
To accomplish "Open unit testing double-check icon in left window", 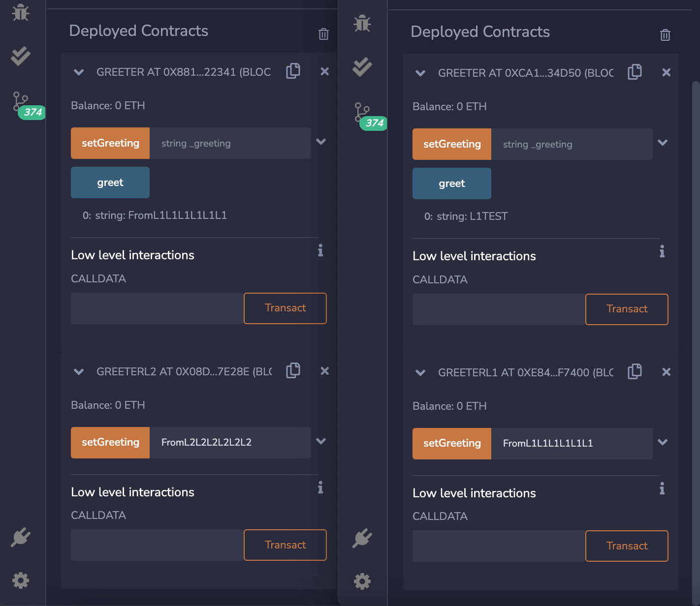I will coord(21,56).
